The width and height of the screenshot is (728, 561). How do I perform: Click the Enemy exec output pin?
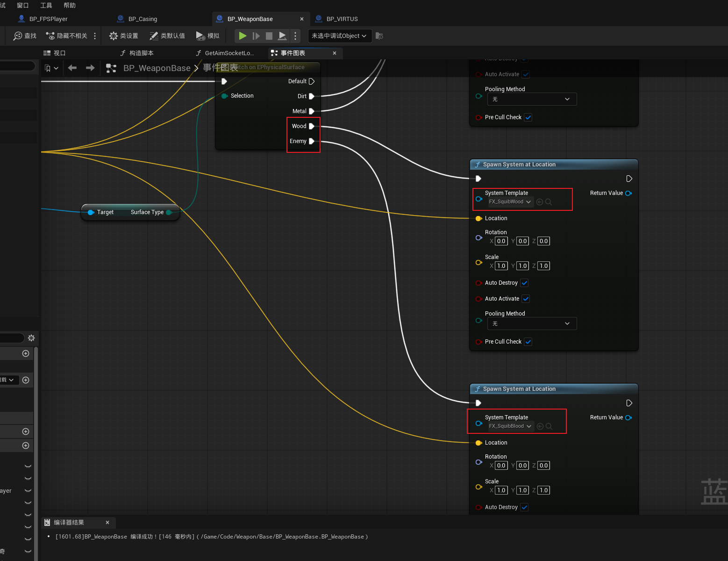(312, 141)
